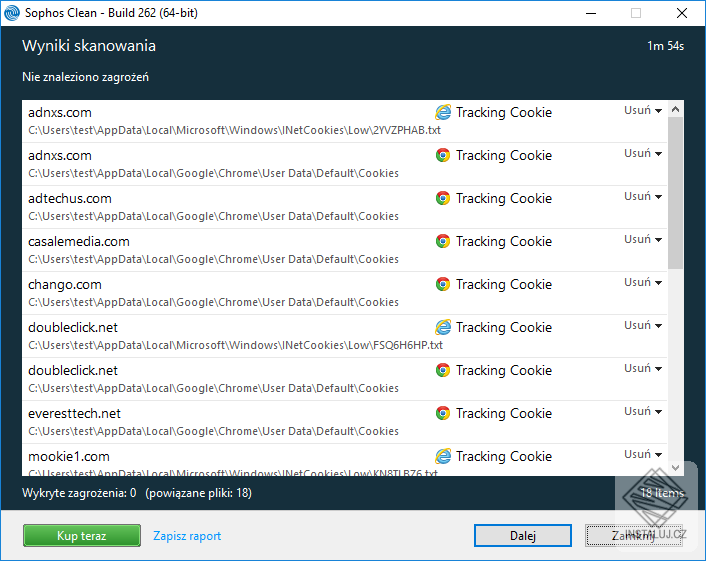Click the Chrome icon beside everesttech.net

point(443,413)
